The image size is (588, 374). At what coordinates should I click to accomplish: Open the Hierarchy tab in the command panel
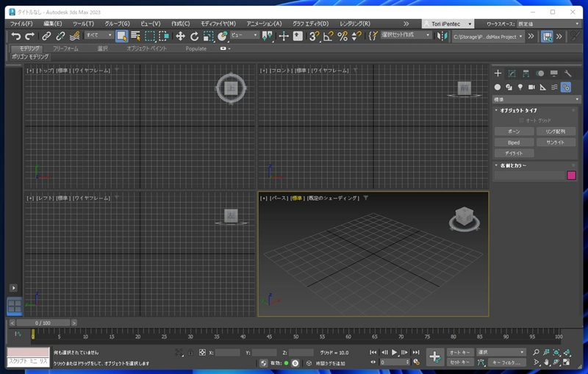click(526, 73)
